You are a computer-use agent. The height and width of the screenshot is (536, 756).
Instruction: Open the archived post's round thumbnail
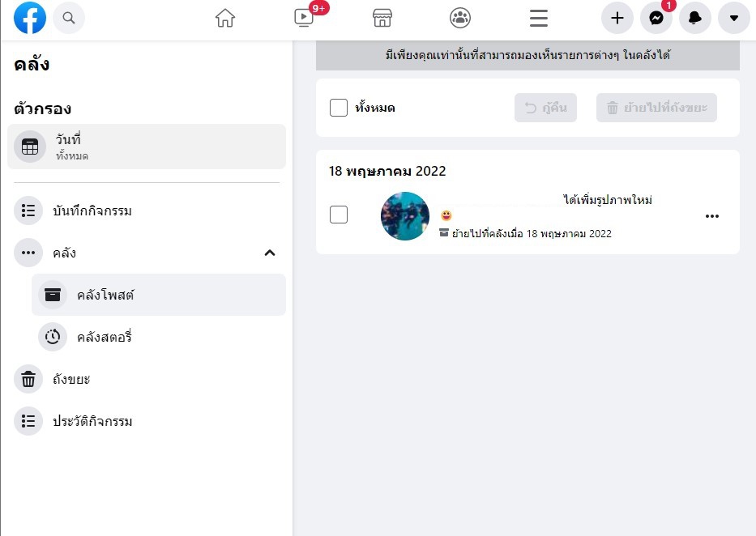point(405,216)
